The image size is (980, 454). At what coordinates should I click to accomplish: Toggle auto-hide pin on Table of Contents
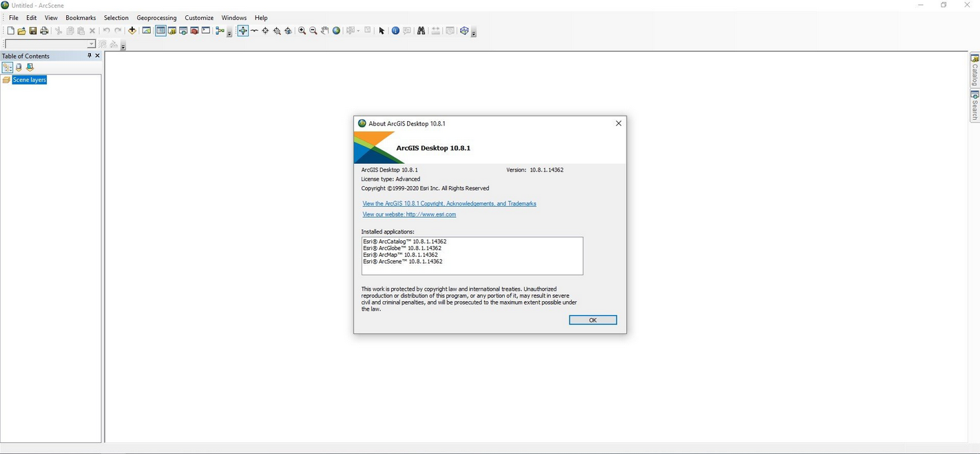click(89, 56)
